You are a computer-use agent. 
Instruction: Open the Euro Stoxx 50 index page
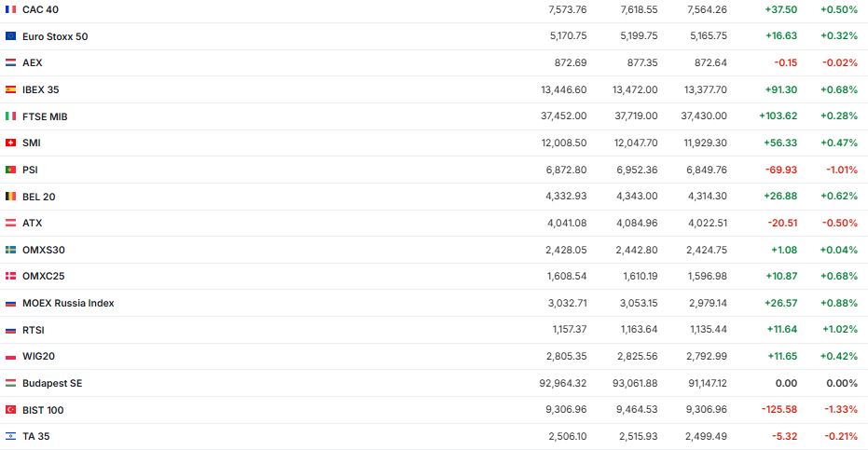(x=55, y=36)
